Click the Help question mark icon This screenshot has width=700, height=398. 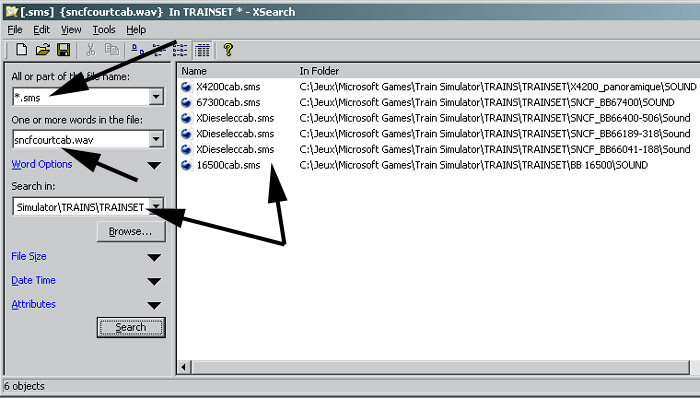coord(228,50)
